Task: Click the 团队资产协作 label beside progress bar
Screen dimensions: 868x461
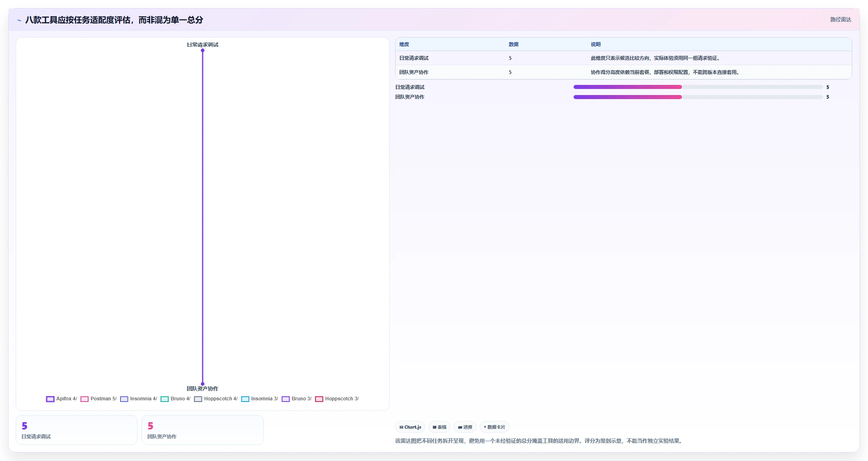Action: pos(410,97)
